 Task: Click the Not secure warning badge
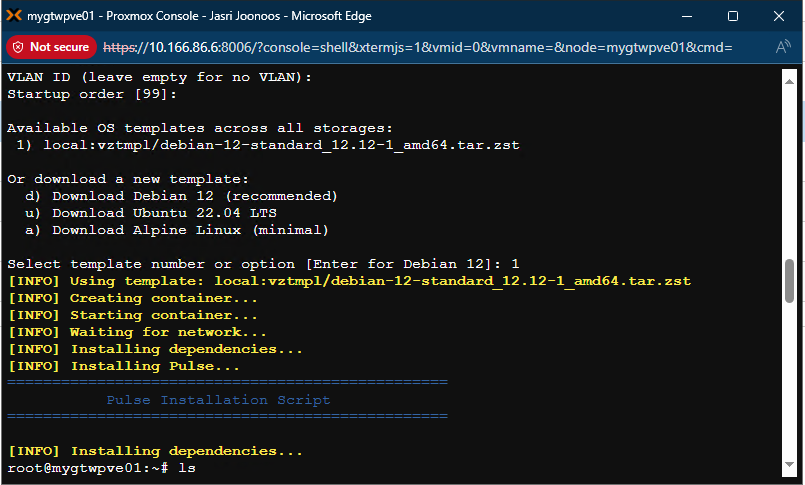point(51,47)
